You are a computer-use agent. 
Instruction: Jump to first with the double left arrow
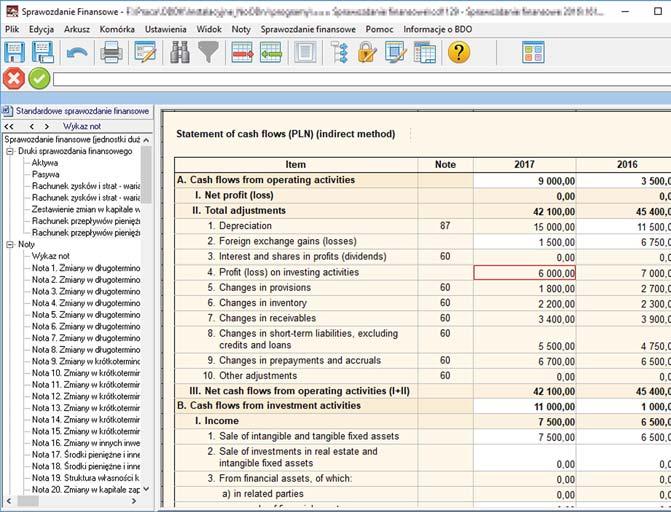(9, 126)
